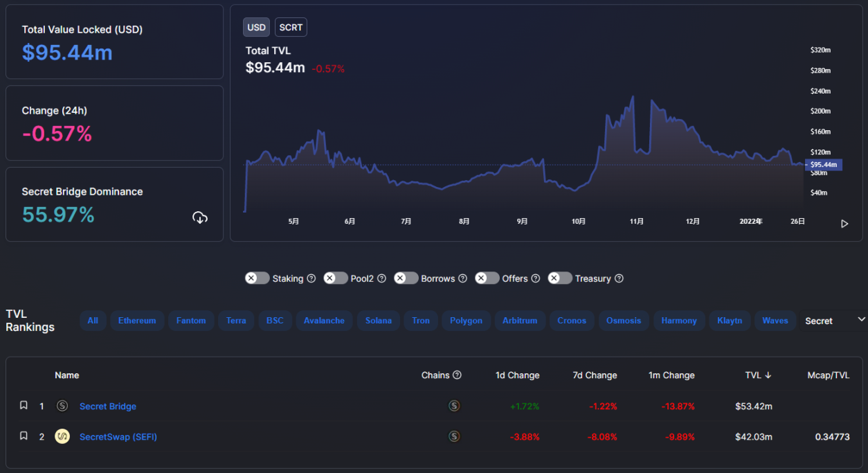868x473 pixels.
Task: Sort table by 1m Change column
Action: click(x=671, y=375)
